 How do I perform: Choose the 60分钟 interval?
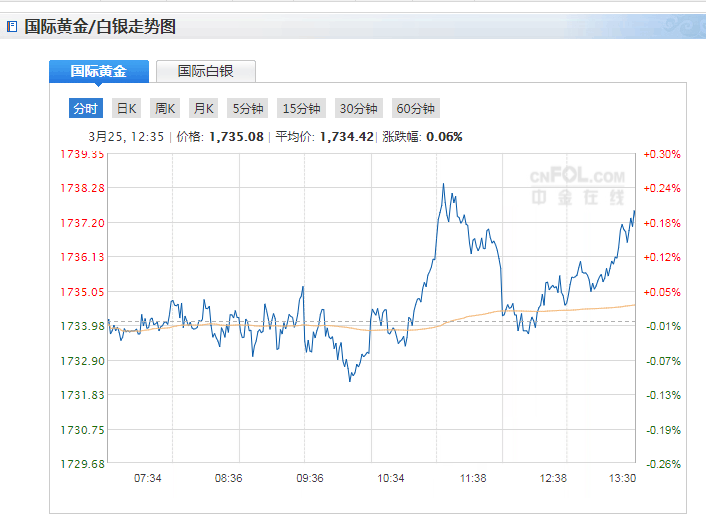tap(416, 108)
